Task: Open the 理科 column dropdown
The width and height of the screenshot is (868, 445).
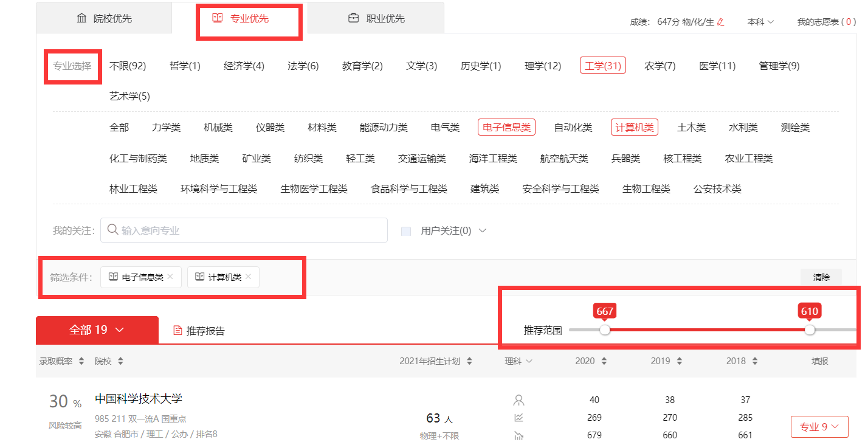Action: [518, 360]
